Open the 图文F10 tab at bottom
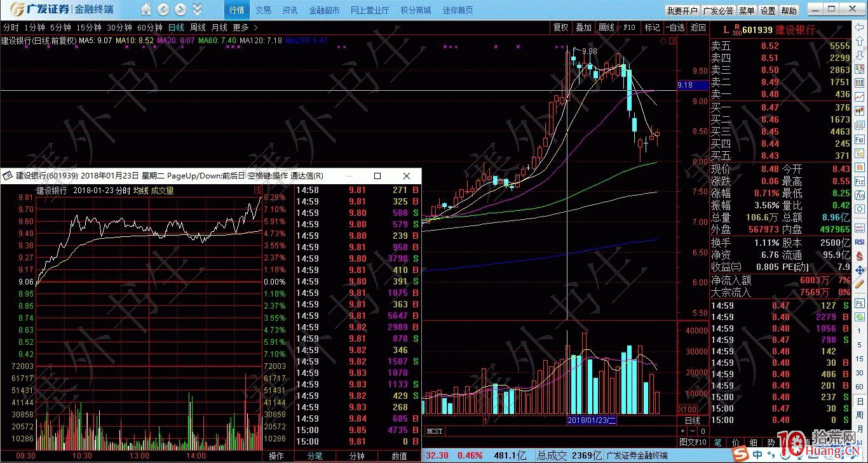The image size is (868, 463). pos(693,441)
